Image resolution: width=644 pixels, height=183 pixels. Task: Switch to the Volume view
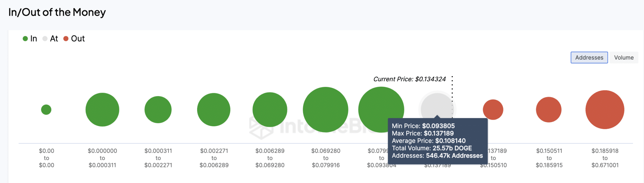pos(624,58)
